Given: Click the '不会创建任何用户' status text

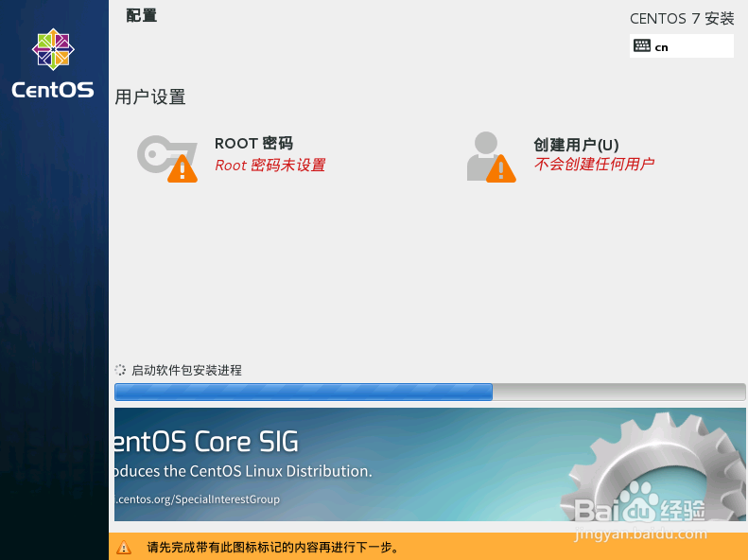Looking at the screenshot, I should tap(594, 164).
